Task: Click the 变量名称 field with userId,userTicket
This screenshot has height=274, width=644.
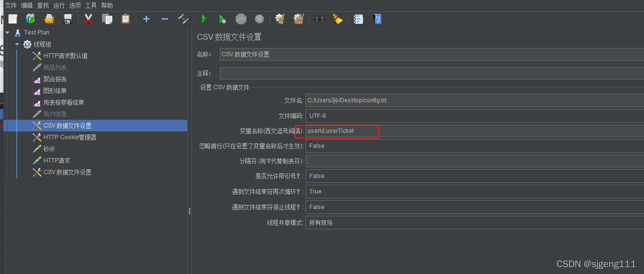Action: coord(475,131)
